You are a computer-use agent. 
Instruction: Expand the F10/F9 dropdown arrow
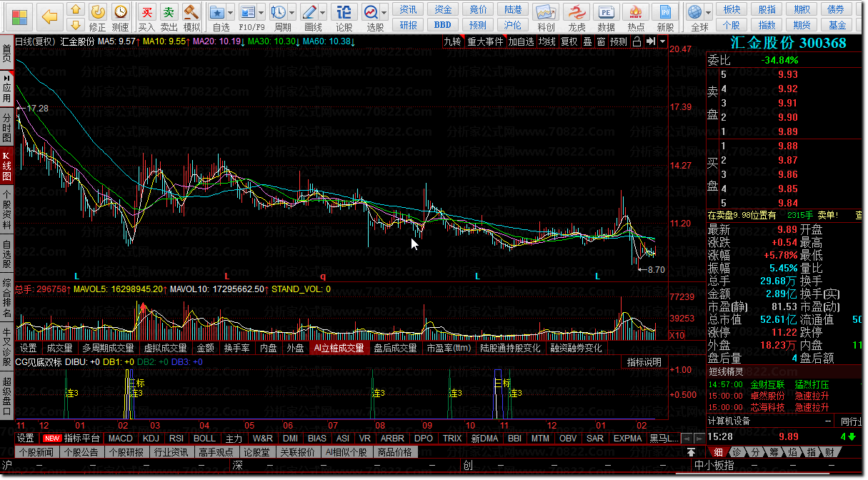coord(261,12)
